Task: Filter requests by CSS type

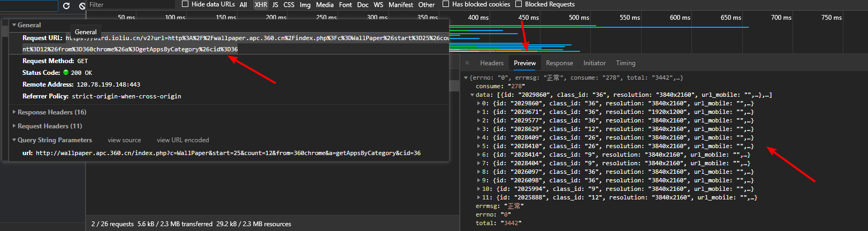Action: click(x=289, y=5)
